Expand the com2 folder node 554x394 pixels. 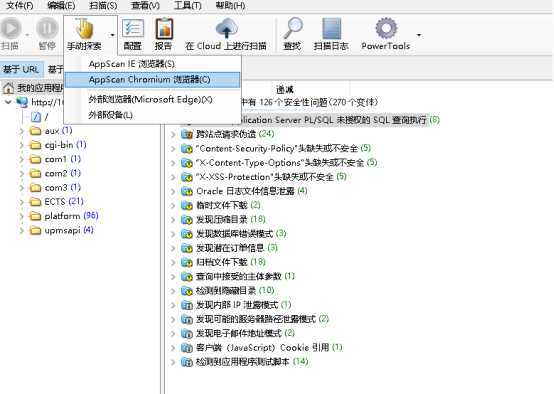click(22, 174)
